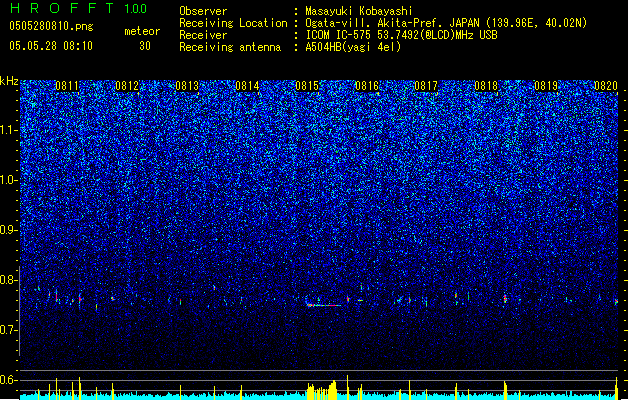Click the 0.7 kHz axis label

[x=8, y=330]
